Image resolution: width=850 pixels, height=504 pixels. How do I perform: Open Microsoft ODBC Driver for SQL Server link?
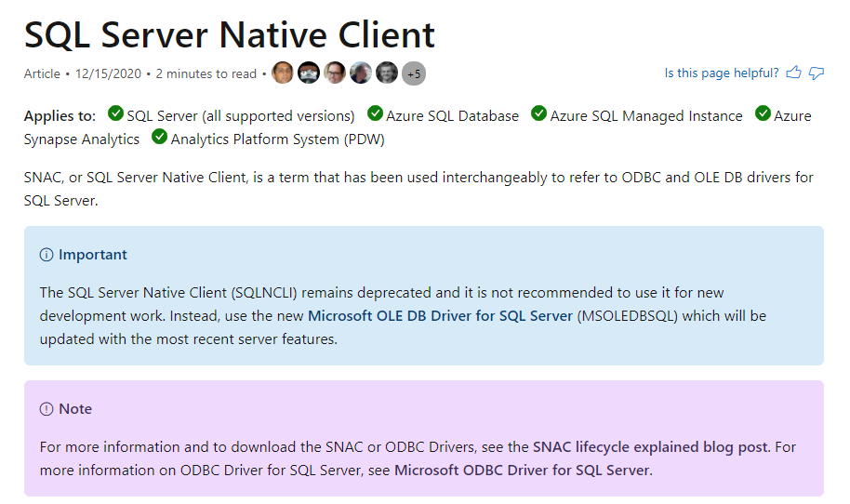click(522, 471)
